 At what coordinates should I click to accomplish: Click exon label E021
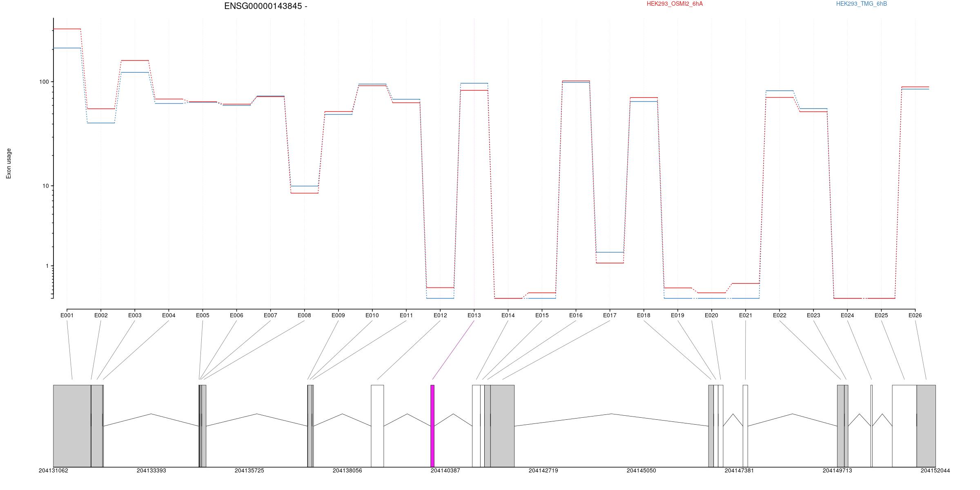tap(746, 315)
